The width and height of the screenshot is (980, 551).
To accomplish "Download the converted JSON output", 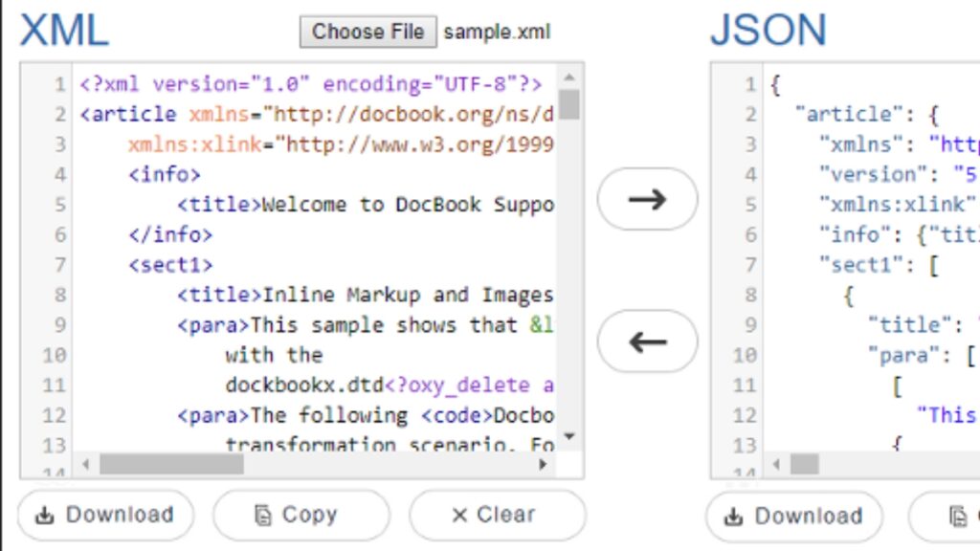I will [x=793, y=517].
